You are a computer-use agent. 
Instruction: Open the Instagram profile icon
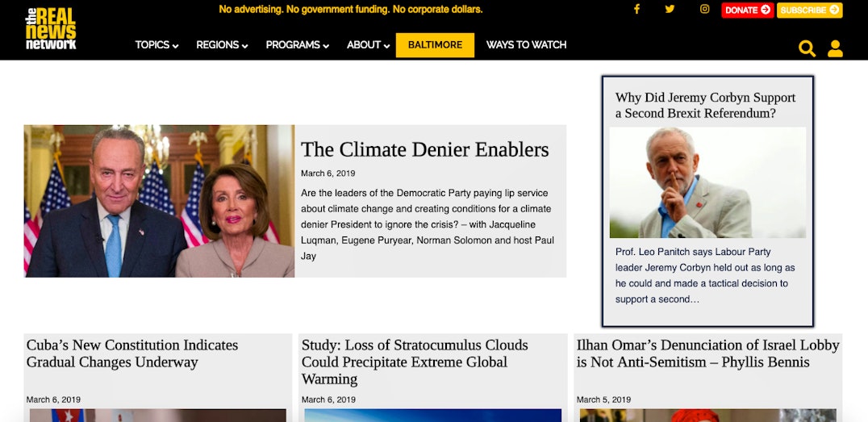(705, 9)
